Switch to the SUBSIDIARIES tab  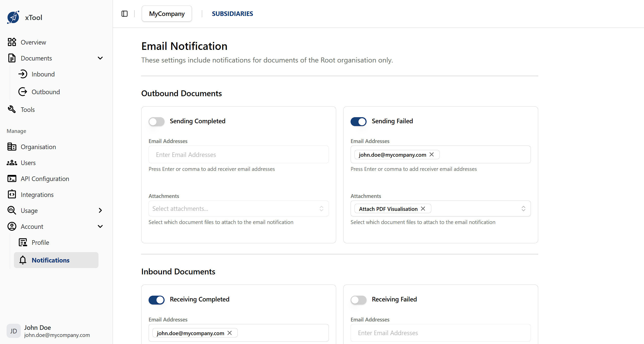pos(232,14)
